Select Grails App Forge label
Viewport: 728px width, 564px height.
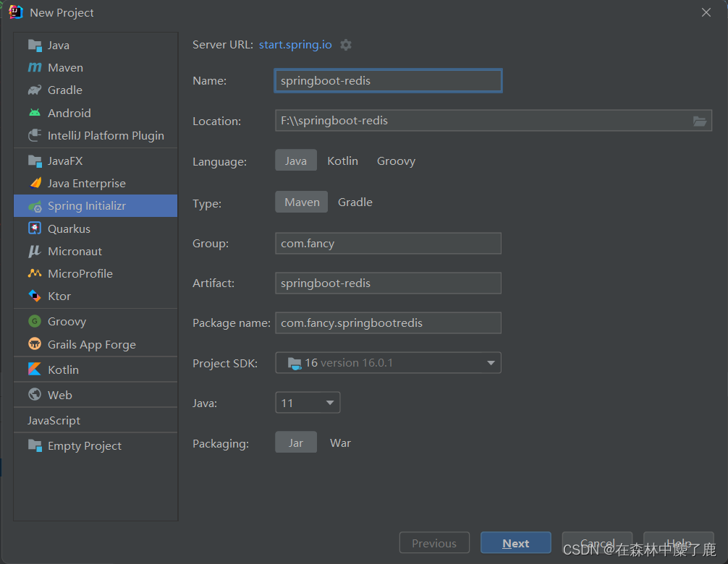92,345
